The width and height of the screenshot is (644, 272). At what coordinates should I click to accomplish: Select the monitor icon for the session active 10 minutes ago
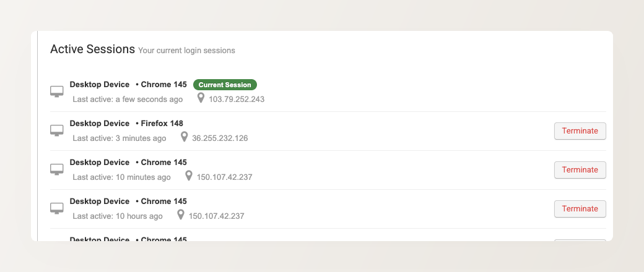click(x=57, y=169)
